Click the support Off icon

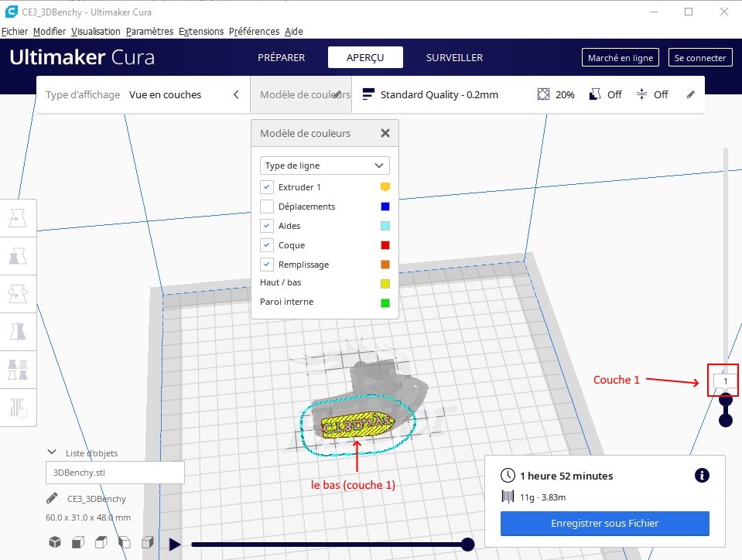pos(595,94)
